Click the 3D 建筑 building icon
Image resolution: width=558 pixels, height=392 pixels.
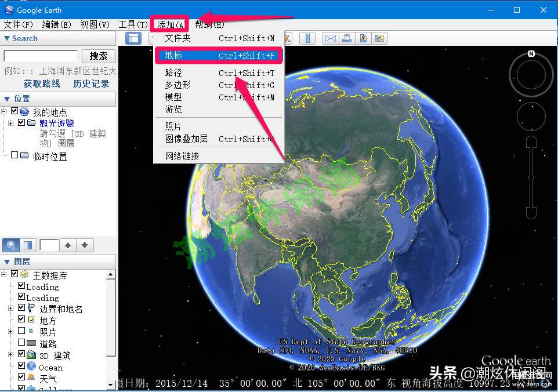click(32, 354)
